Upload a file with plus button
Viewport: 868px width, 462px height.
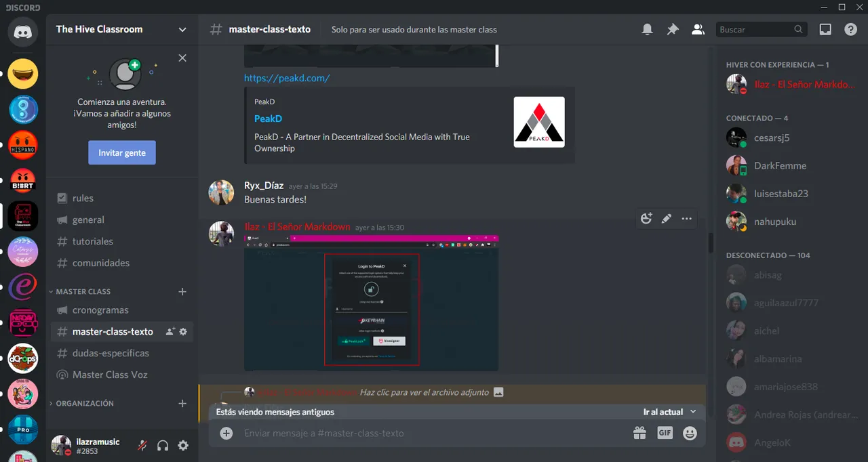pos(226,433)
